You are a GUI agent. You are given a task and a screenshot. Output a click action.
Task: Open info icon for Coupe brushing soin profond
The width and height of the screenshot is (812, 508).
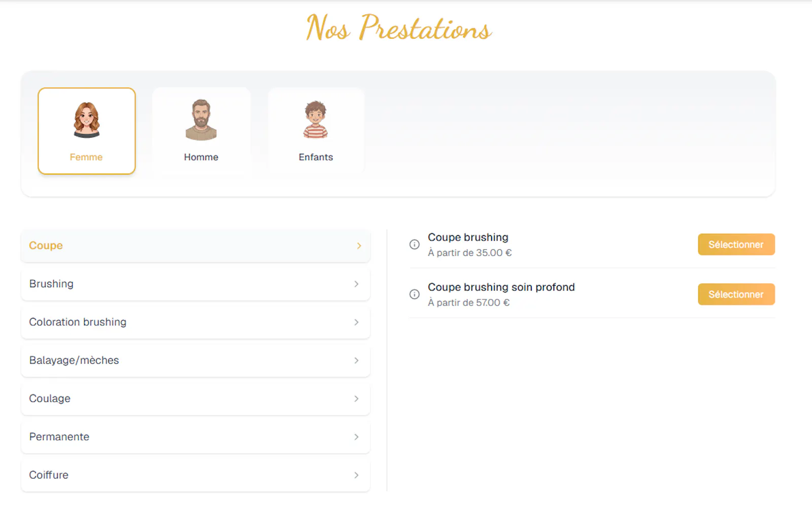415,294
